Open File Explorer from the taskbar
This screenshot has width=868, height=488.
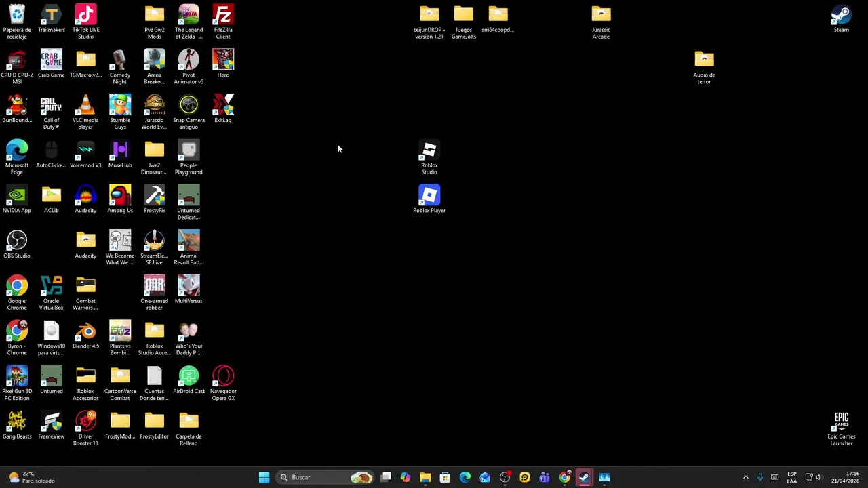click(425, 477)
